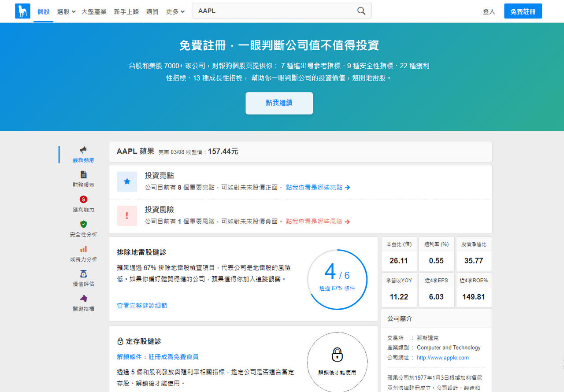Image resolution: width=564 pixels, height=392 pixels.
Task: Click the 點我繼續 button
Action: 279,103
